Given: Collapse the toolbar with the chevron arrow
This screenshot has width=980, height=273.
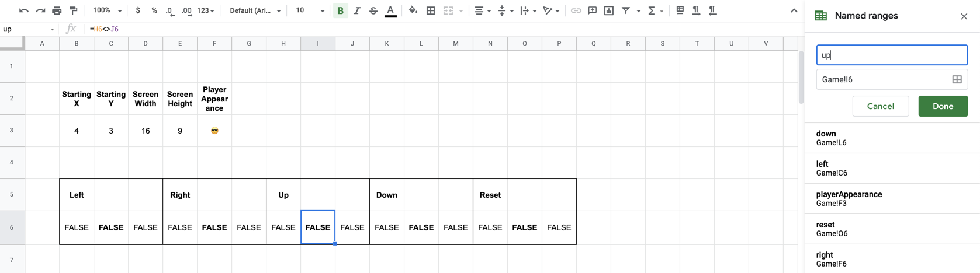Looking at the screenshot, I should pos(794,10).
